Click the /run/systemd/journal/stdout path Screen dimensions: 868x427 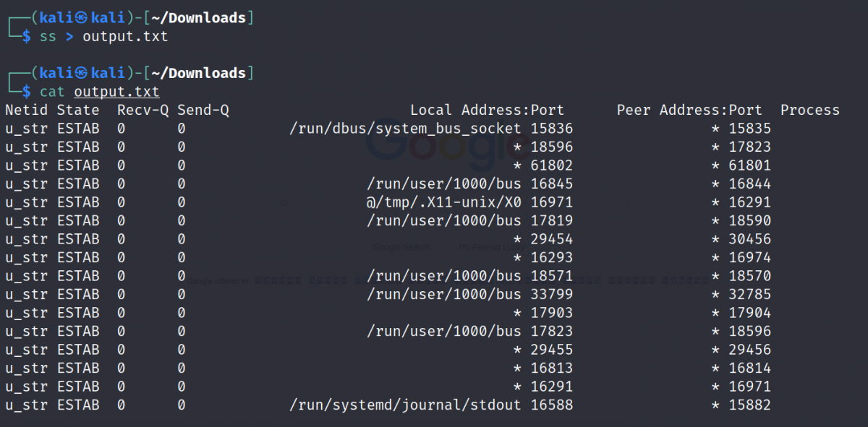point(405,405)
